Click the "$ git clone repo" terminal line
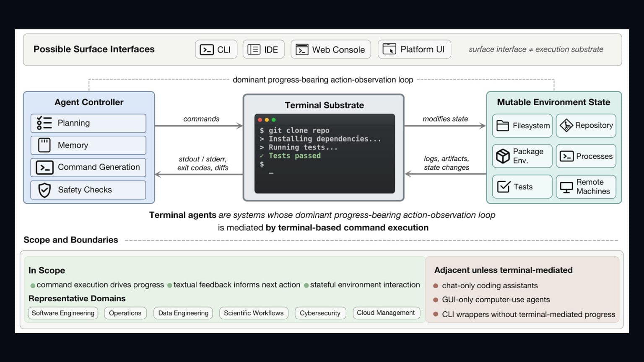 pos(294,131)
